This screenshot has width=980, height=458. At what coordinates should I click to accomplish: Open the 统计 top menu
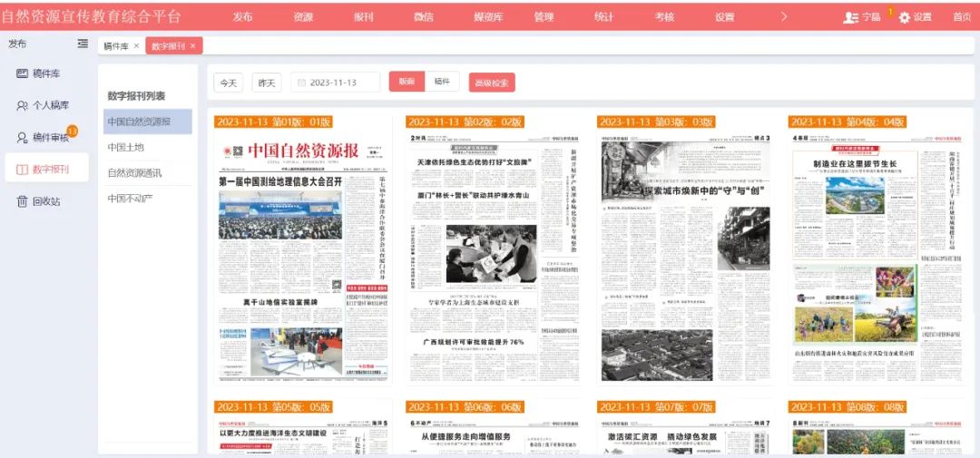tap(603, 16)
